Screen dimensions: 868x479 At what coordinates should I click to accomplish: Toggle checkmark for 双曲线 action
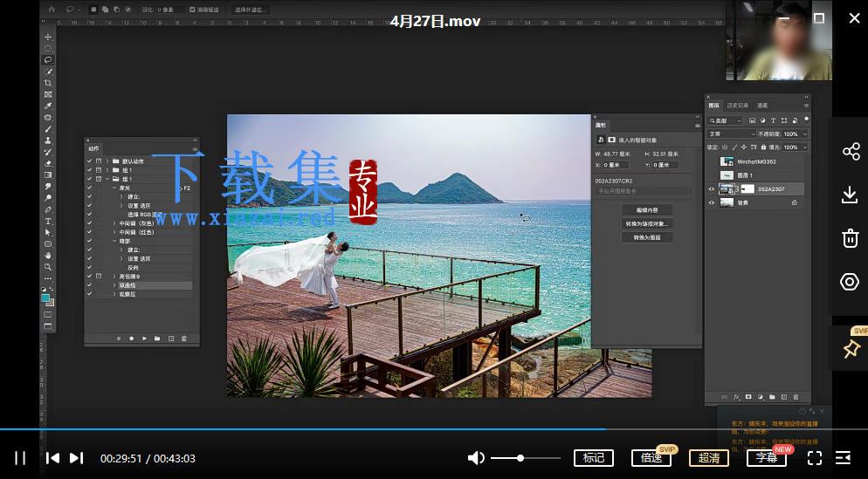[89, 285]
